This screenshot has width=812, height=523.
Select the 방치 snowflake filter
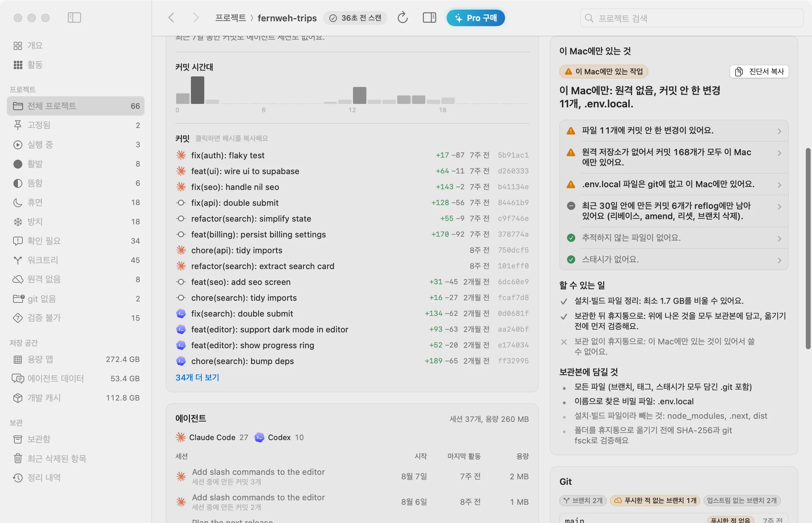coord(76,222)
